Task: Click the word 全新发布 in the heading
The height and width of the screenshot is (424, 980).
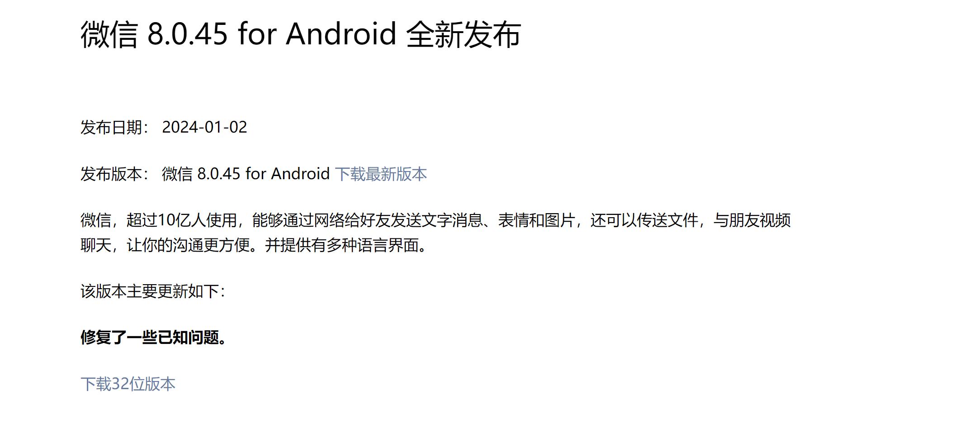Action: coord(464,34)
